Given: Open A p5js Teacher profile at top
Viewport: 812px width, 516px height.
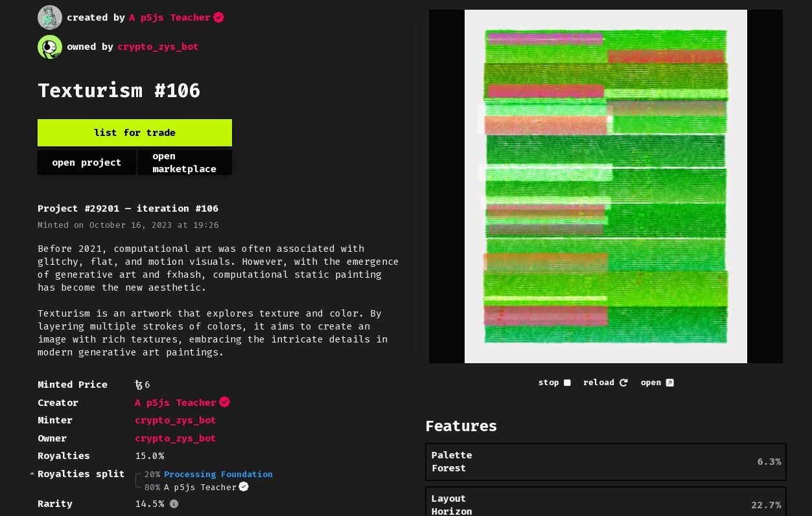Looking at the screenshot, I should 169,17.
